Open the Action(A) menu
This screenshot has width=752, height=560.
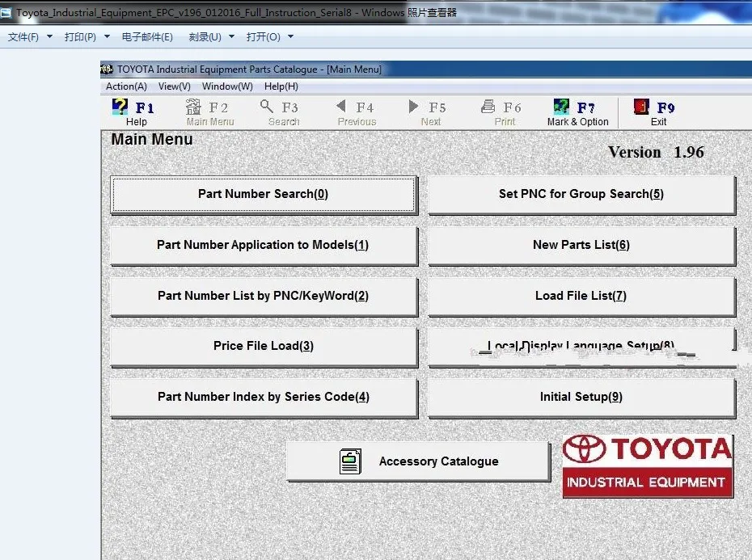coord(126,86)
